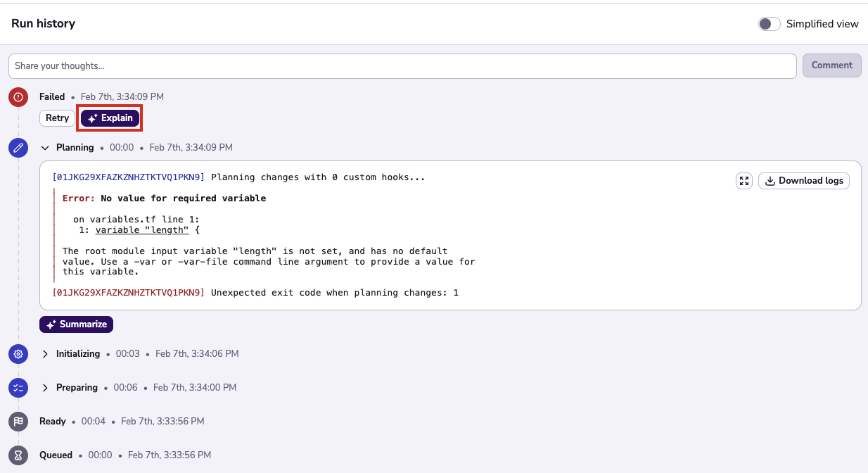Click the Comment button
This screenshot has height=473, width=868.
click(831, 65)
